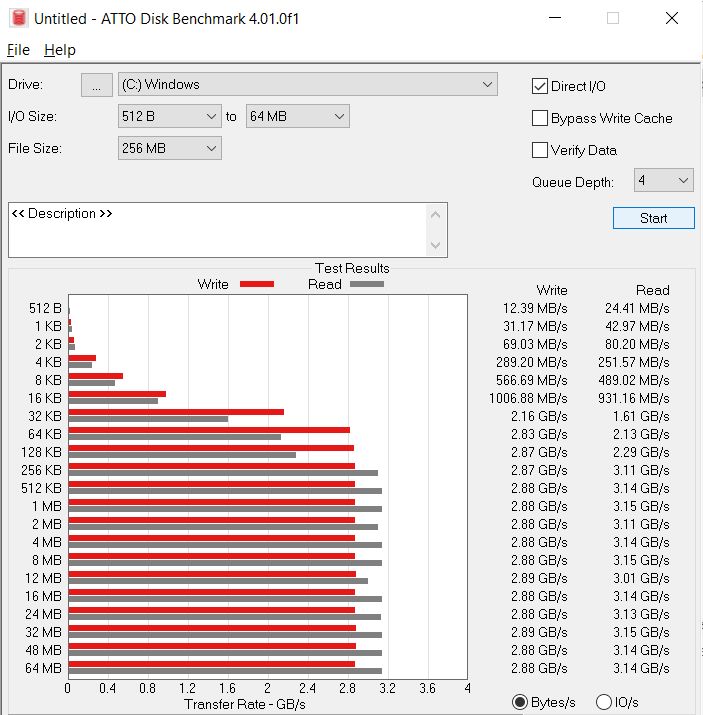Click the description scroll up arrow
Screen dimensions: 703x715
tap(435, 214)
